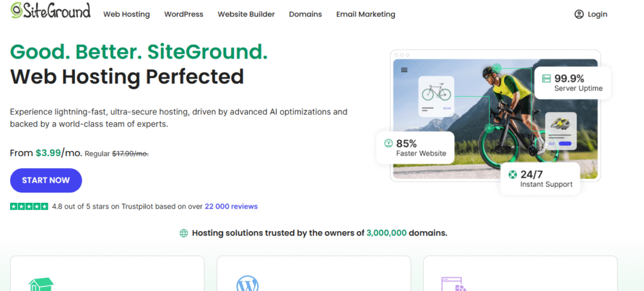Click the green house icon in first card
The image size is (644, 291).
[x=42, y=284]
